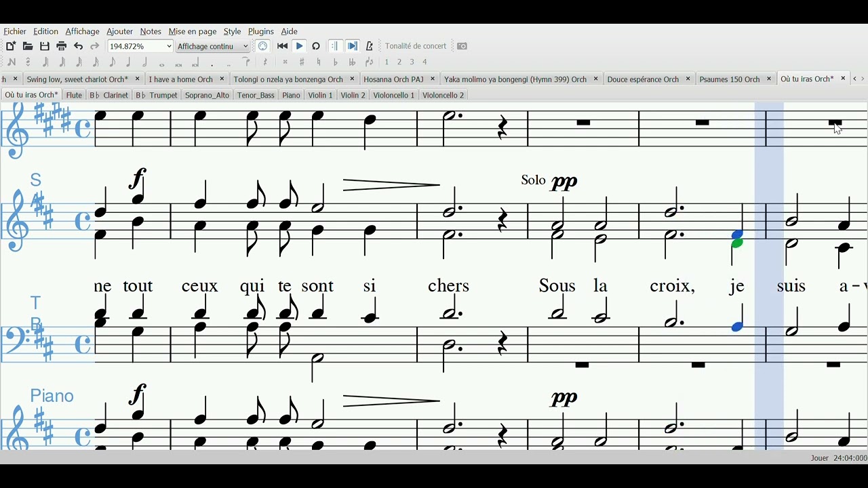Rewind playback to the start

pos(283,46)
